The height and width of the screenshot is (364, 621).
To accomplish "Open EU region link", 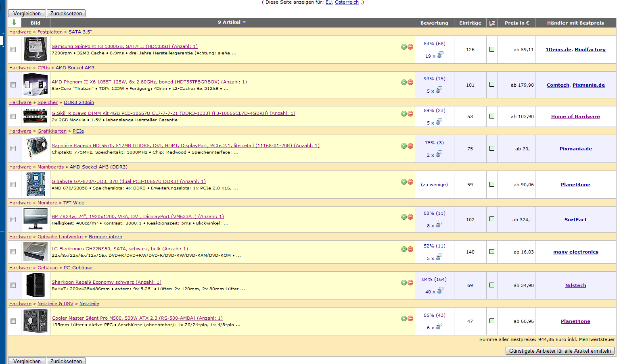I will [x=328, y=2].
